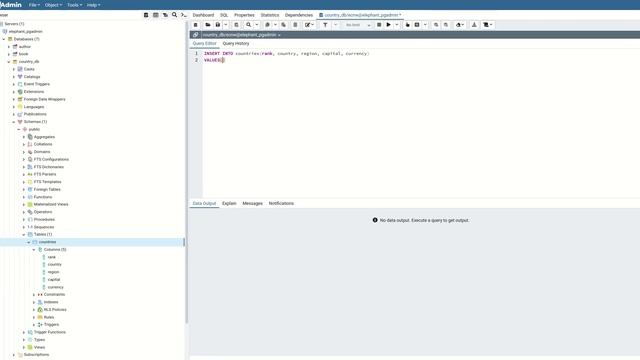The image size is (640, 360).
Task: Click the Filter funnel icon
Action: (x=325, y=25)
